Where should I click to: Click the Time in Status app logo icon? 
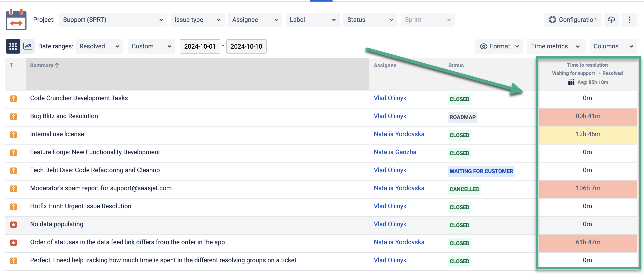click(16, 20)
